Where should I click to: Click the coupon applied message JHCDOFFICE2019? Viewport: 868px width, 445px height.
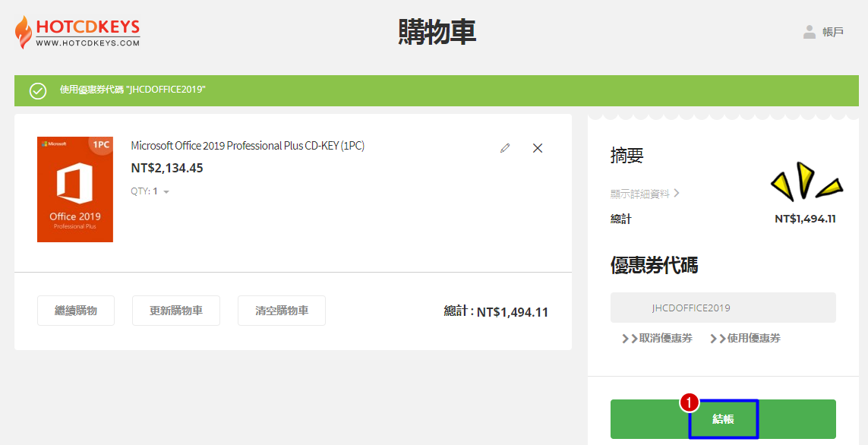(132, 90)
